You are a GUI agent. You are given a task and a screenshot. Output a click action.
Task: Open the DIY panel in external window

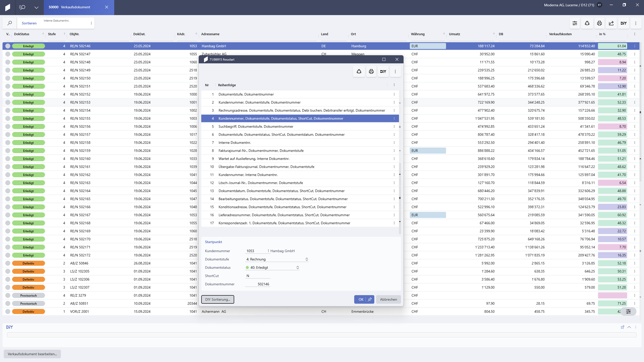623,327
